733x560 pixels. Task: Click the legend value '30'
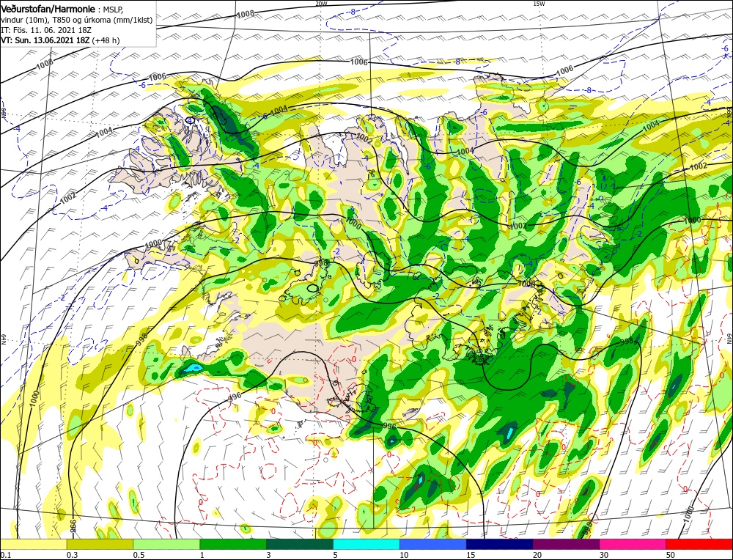605,555
